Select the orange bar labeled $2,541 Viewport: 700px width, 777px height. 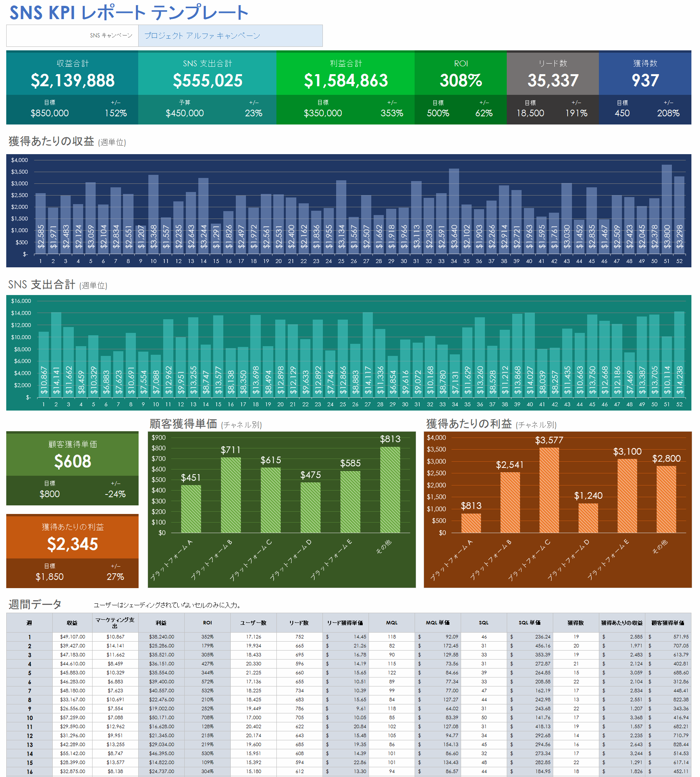tap(510, 502)
